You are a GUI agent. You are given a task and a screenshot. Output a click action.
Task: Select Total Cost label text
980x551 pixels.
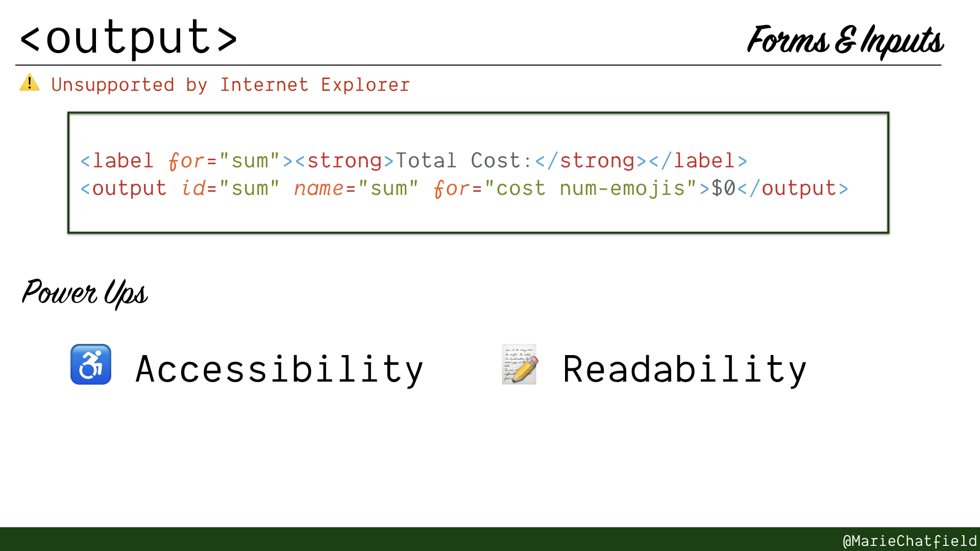point(460,160)
